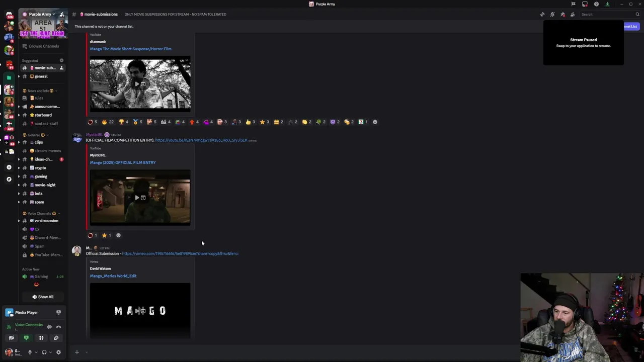Open the soundboard icon in voice panel
The width and height of the screenshot is (644, 362).
point(56,338)
